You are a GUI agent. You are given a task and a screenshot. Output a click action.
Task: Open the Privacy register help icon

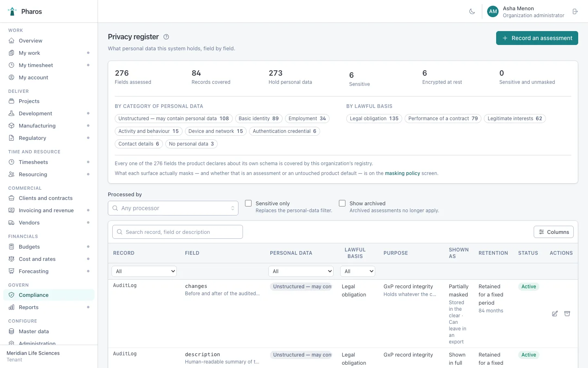tap(166, 37)
